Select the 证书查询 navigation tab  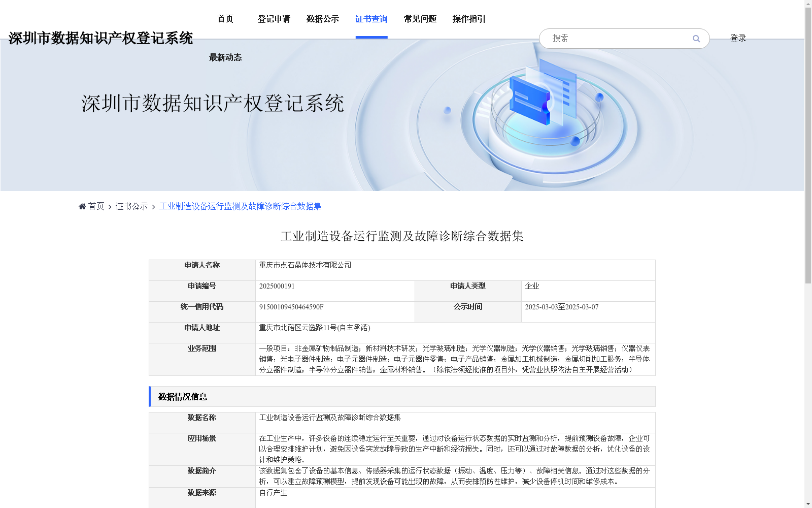pyautogui.click(x=371, y=19)
